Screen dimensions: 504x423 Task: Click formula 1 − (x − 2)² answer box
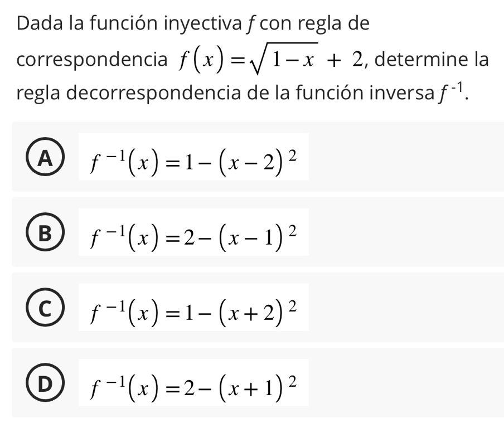coord(193,157)
